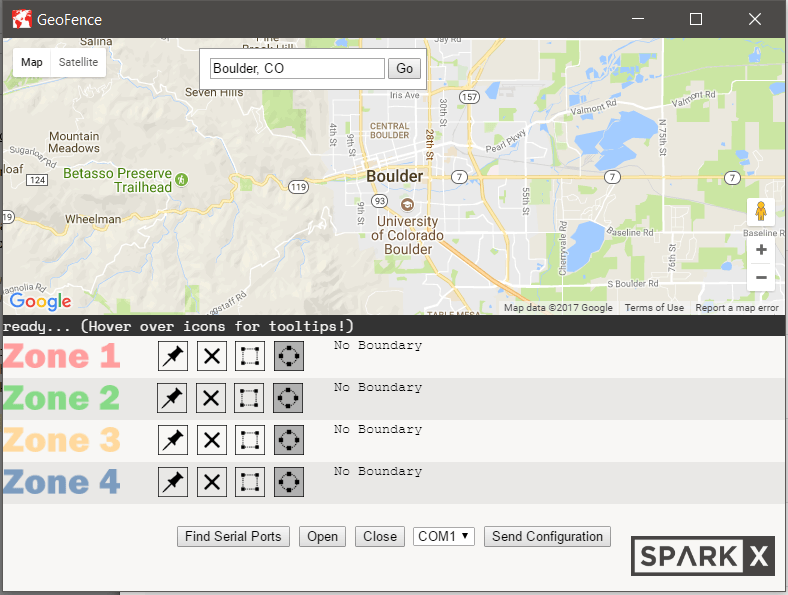
Task: Click the Zone 3 X clear-boundary icon
Action: [x=212, y=440]
